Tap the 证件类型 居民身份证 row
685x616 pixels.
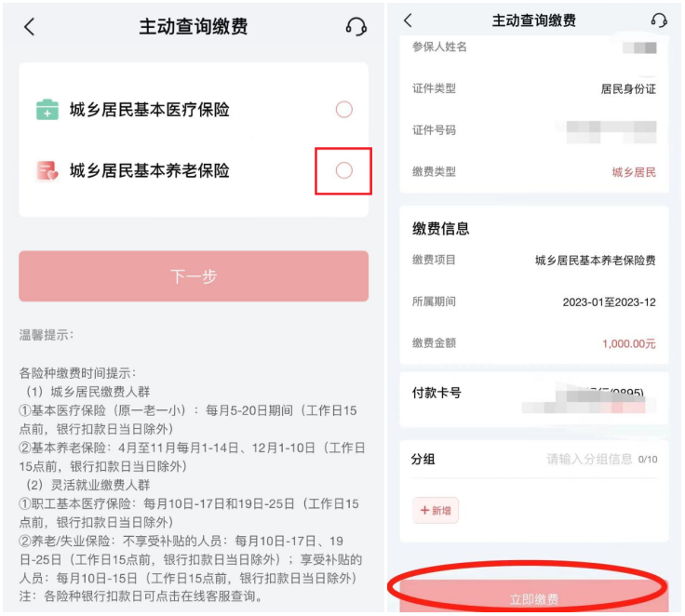(x=534, y=88)
